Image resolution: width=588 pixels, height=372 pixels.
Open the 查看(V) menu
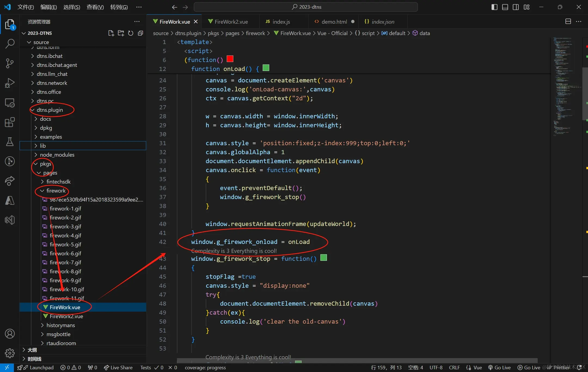click(x=95, y=7)
